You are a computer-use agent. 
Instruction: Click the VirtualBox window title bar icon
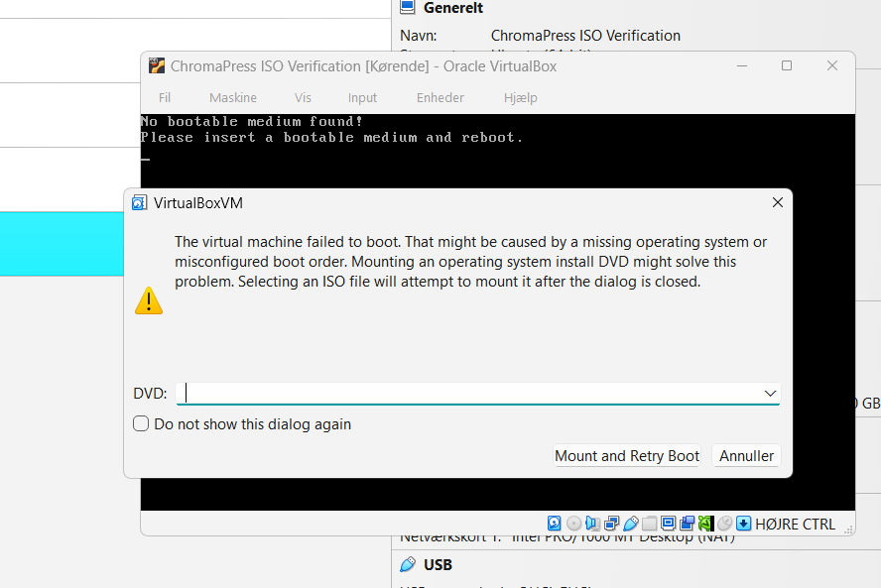coord(156,65)
